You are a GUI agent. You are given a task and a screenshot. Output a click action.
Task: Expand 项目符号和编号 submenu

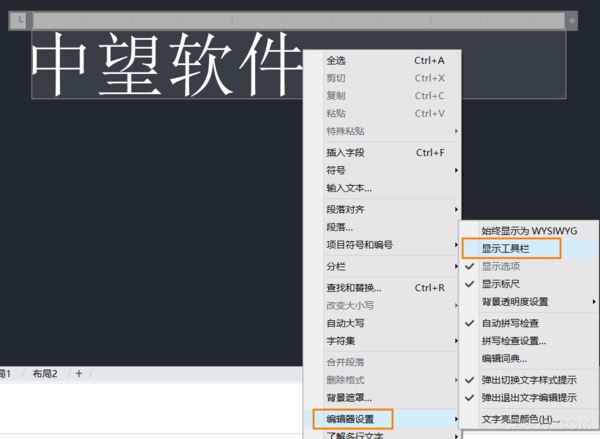359,245
